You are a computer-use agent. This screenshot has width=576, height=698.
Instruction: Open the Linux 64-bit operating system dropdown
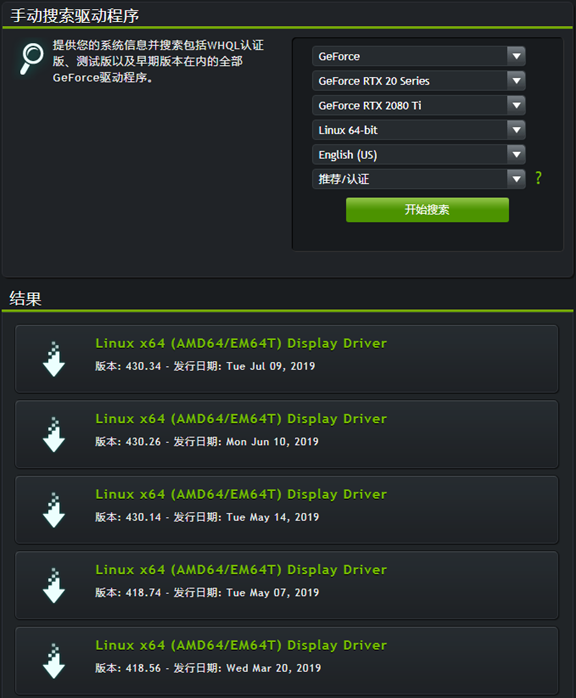[x=418, y=130]
